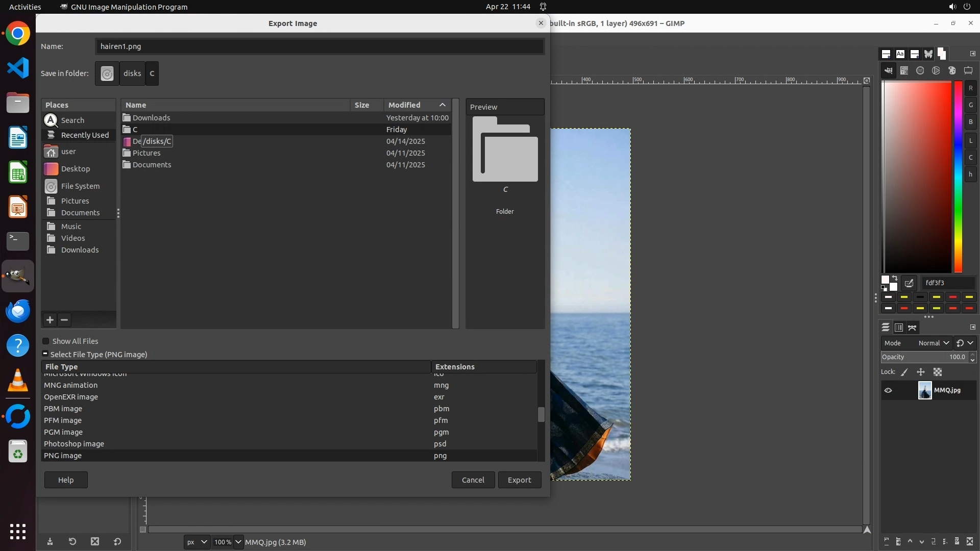Select the CMYK color selector icon
Screen dimensions: 980x551
[904, 71]
